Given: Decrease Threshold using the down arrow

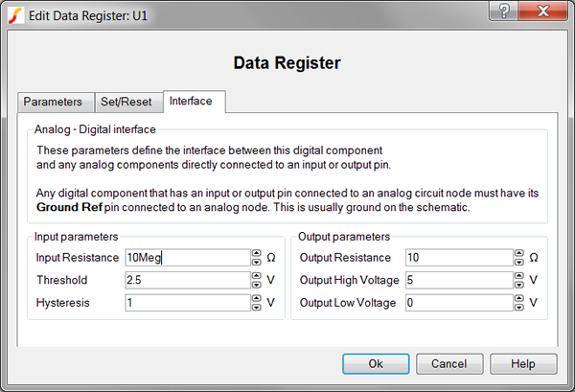Looking at the screenshot, I should point(256,285).
